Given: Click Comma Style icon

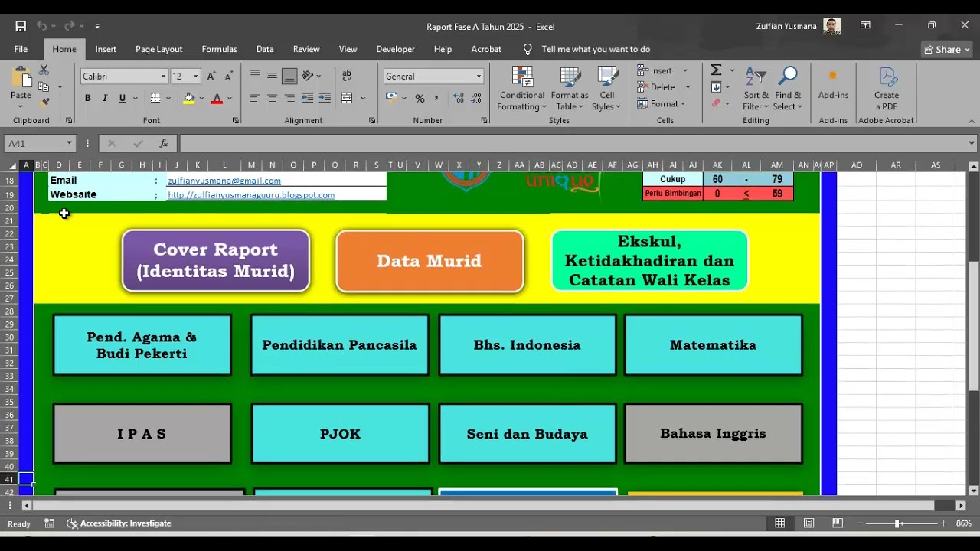Looking at the screenshot, I should click(x=437, y=98).
